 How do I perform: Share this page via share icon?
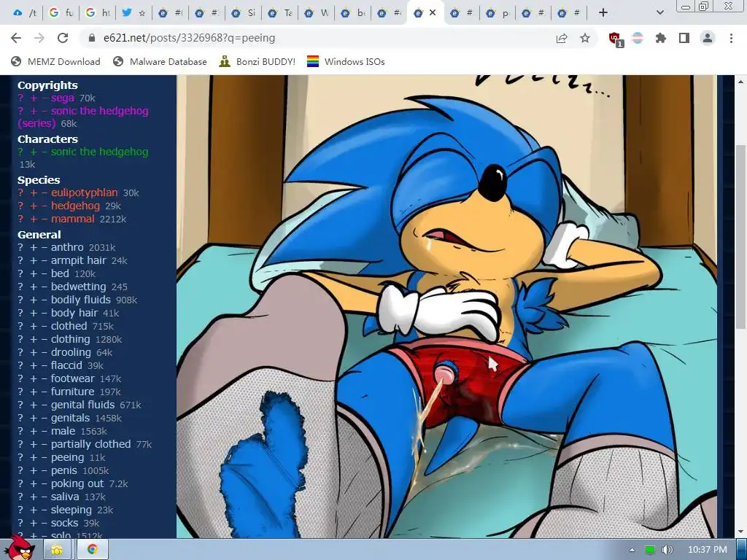[x=562, y=38]
